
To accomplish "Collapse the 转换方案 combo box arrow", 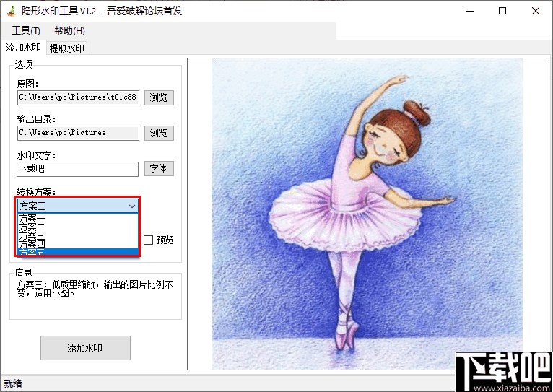I will click(x=132, y=206).
